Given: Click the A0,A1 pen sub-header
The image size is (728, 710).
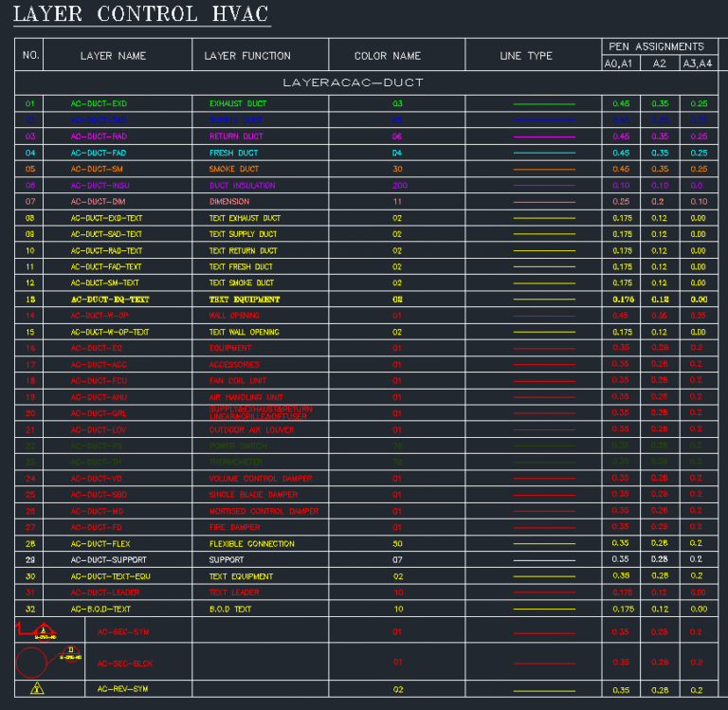Looking at the screenshot, I should [x=618, y=64].
